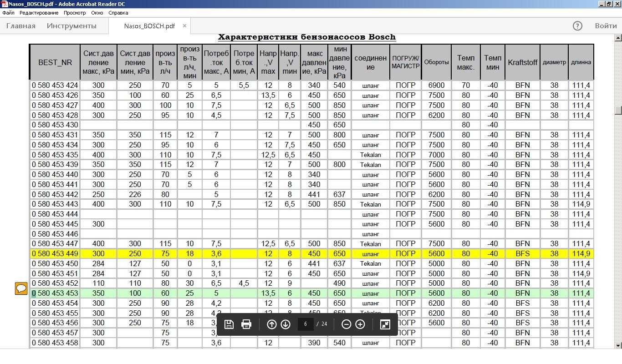Open the help question mark icon

(x=577, y=26)
